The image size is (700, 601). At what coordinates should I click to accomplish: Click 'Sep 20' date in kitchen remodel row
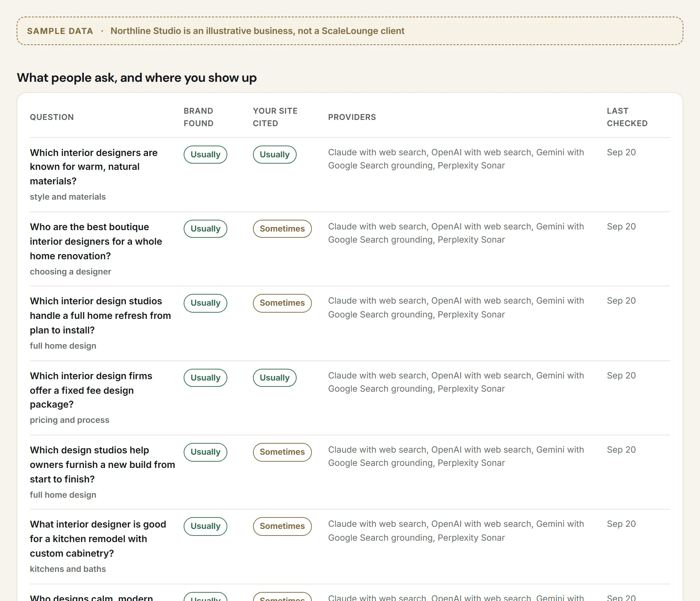pyautogui.click(x=621, y=524)
